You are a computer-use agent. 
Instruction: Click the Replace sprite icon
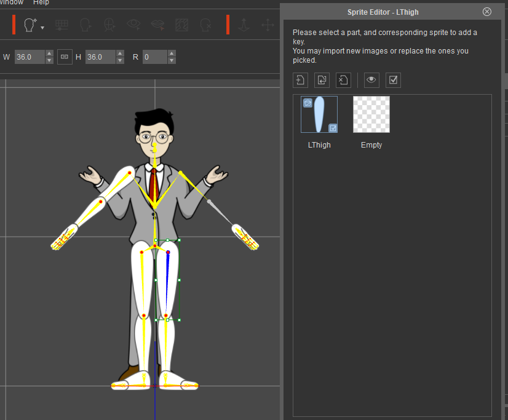tap(322, 80)
